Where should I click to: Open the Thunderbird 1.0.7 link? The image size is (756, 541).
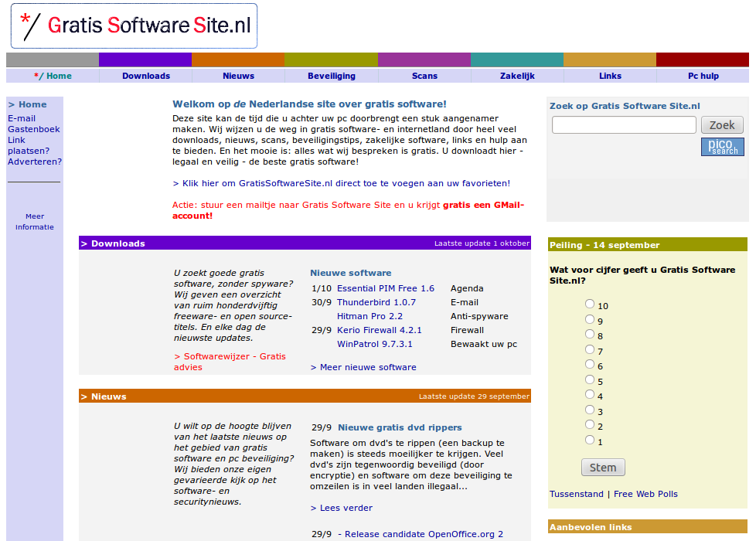[x=376, y=302]
